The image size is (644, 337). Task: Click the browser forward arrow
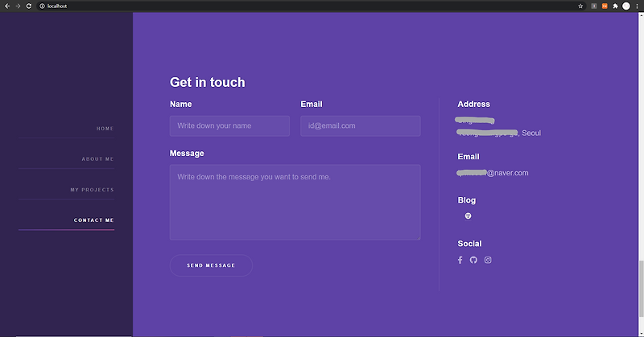tap(18, 6)
